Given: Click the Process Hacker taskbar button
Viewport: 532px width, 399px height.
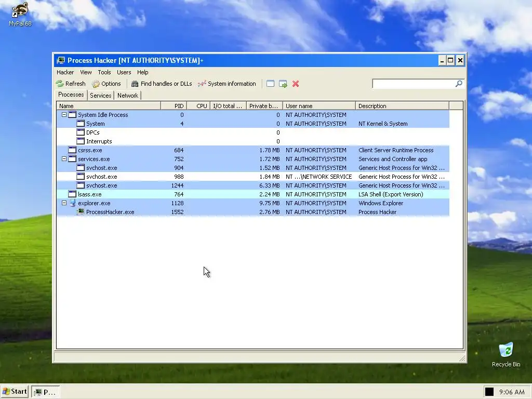Looking at the screenshot, I should tap(46, 392).
